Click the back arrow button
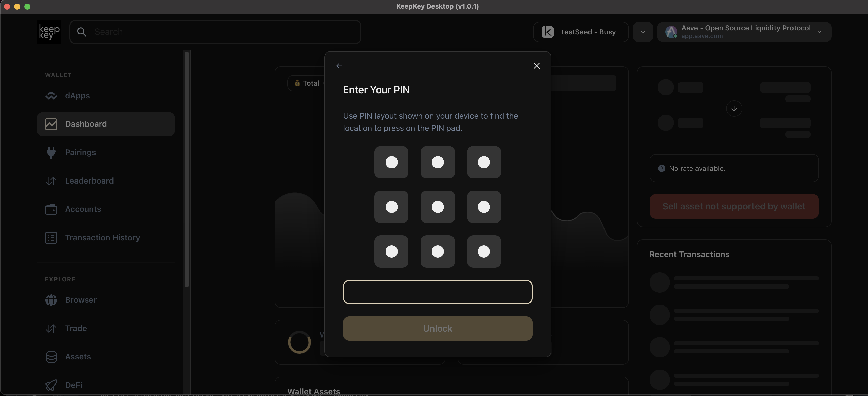This screenshot has height=396, width=868. coord(339,66)
